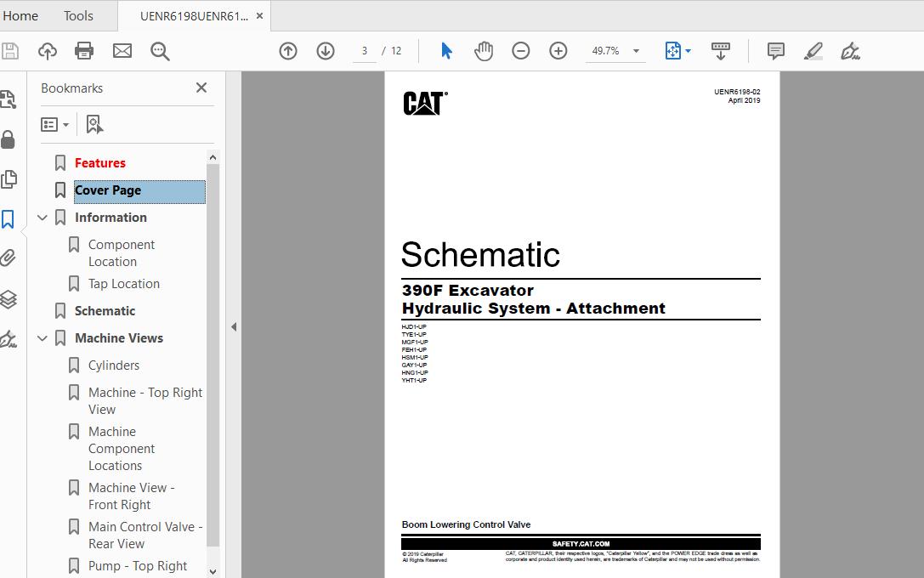Image resolution: width=924 pixels, height=578 pixels.
Task: Go to Cylinders bookmark
Action: click(x=114, y=365)
